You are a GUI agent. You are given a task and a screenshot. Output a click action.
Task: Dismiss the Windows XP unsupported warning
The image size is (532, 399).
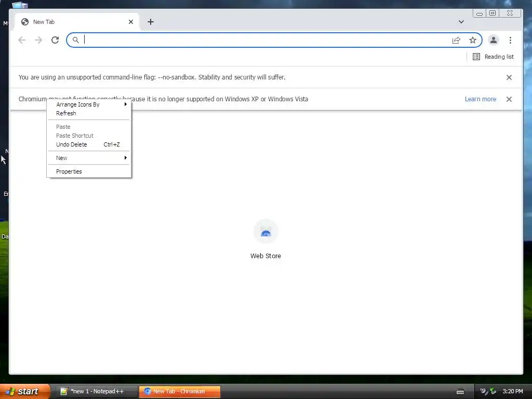tap(509, 99)
